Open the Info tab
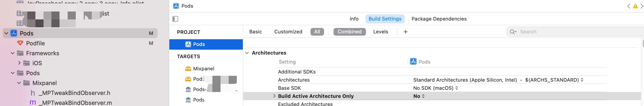Viewport: 644px width, 106px height. point(354,19)
